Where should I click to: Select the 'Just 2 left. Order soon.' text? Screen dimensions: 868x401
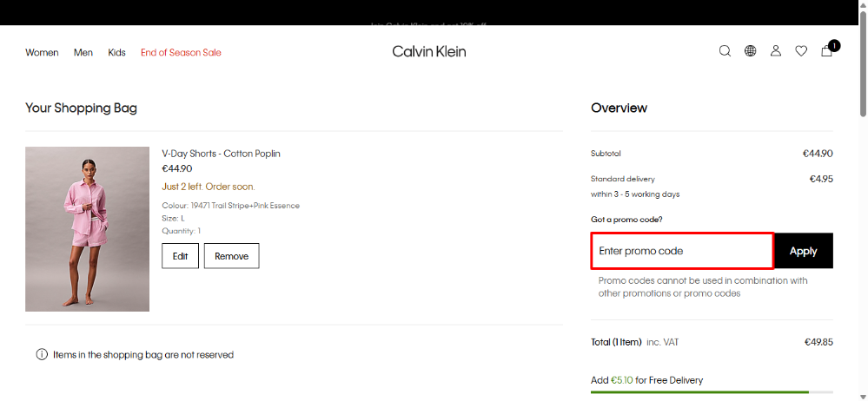[x=209, y=187]
